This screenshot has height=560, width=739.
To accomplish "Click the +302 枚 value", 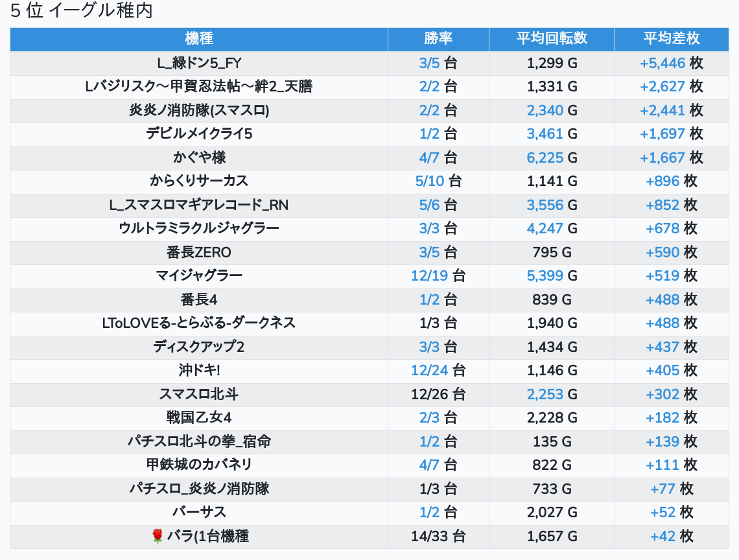I will pyautogui.click(x=672, y=394).
